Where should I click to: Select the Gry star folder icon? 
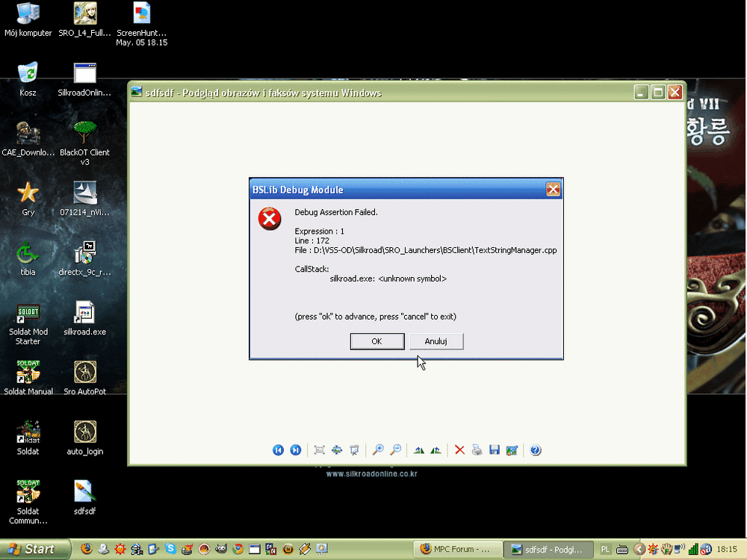point(28,199)
